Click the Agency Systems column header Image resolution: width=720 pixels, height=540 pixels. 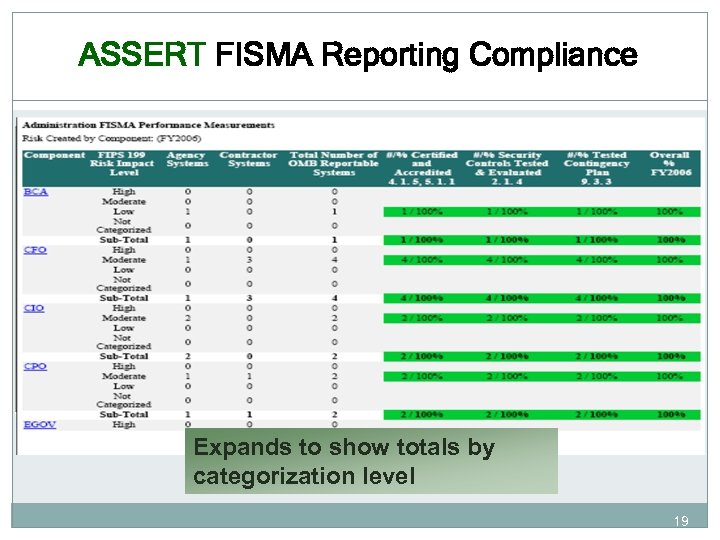click(187, 159)
